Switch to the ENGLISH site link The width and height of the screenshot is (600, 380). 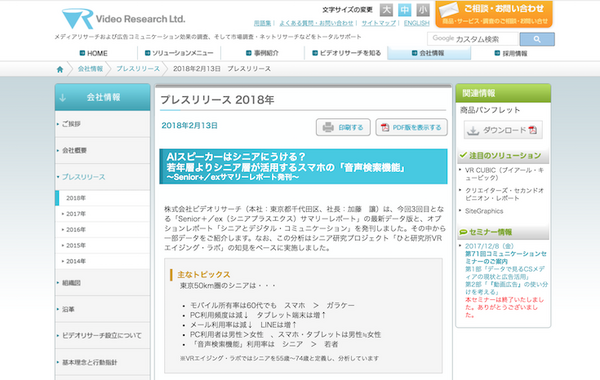click(416, 23)
